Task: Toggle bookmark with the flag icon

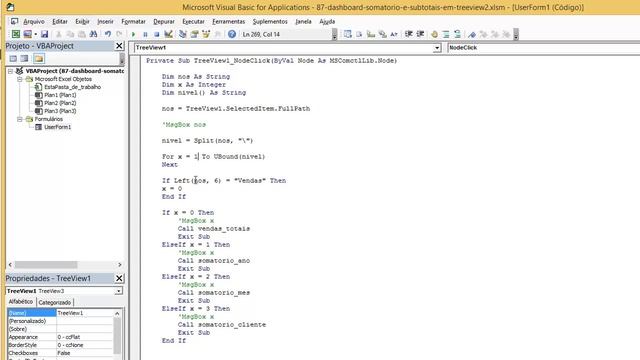Action: (472, 34)
